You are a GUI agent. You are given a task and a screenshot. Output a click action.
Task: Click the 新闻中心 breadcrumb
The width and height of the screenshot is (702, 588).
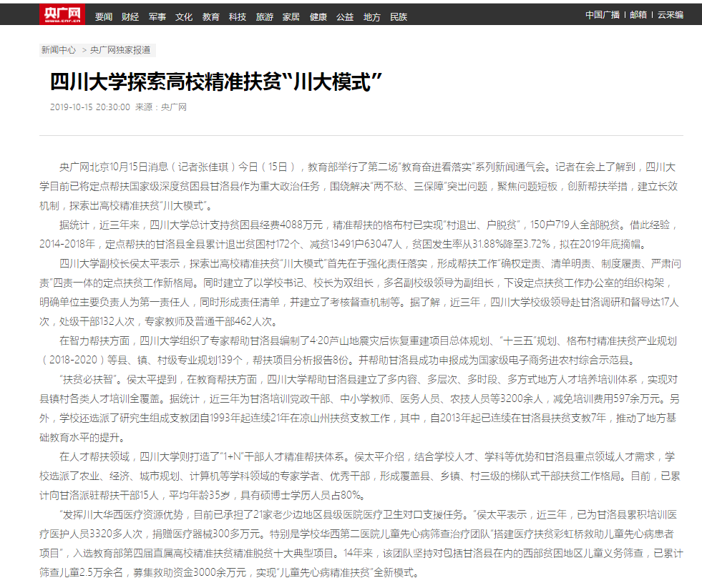pos(58,50)
